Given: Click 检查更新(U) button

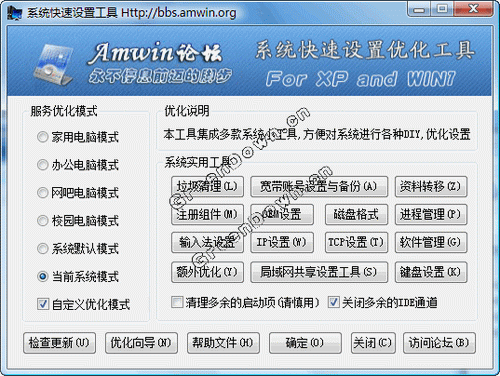Looking at the screenshot, I should pos(59,343).
